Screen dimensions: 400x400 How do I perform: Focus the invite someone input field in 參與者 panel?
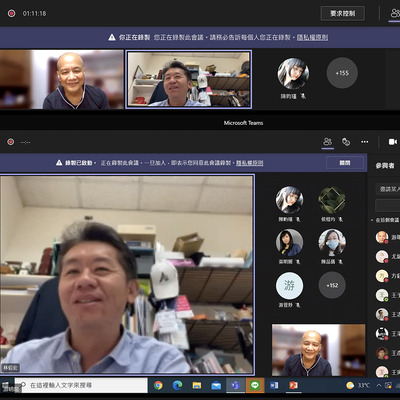click(388, 189)
